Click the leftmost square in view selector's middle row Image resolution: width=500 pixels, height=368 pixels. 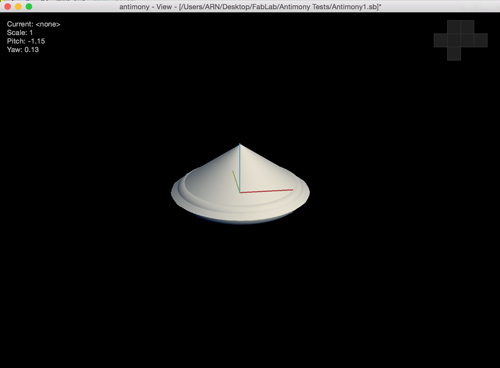point(440,40)
